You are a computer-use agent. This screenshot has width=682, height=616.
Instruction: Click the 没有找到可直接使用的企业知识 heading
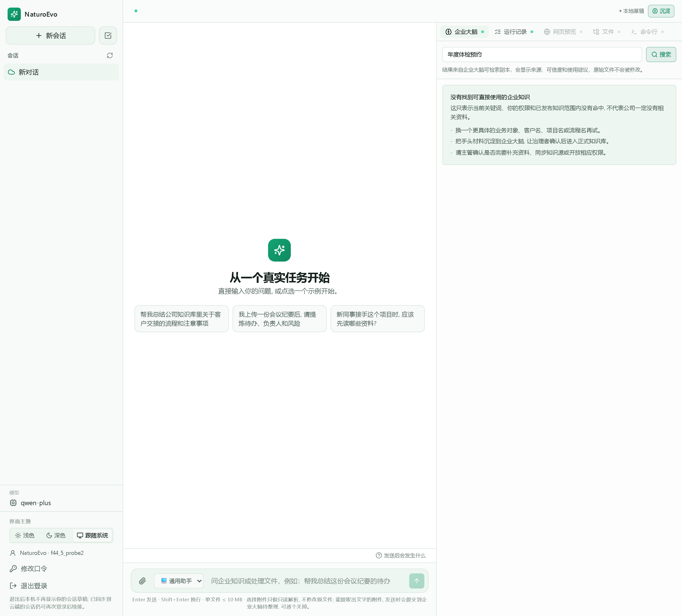(490, 97)
